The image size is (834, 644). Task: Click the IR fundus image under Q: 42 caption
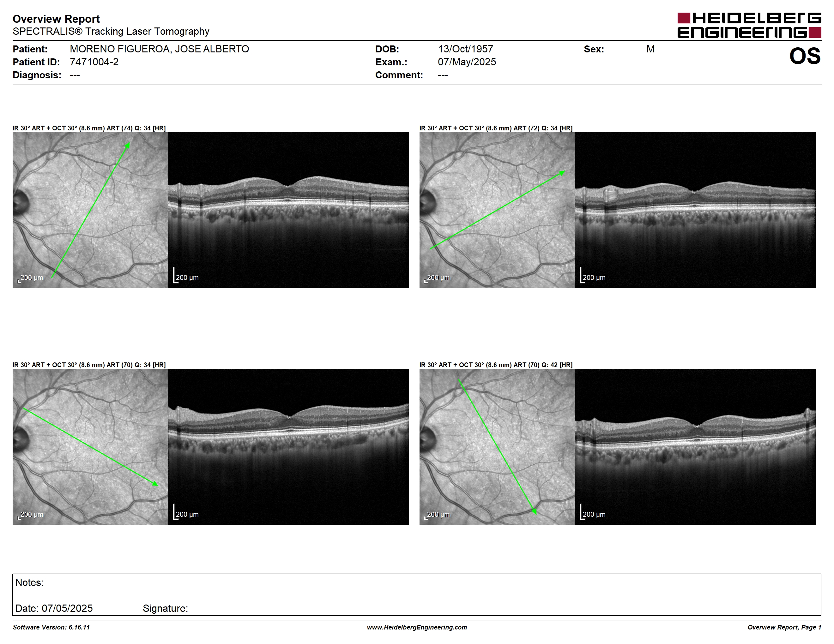point(497,446)
